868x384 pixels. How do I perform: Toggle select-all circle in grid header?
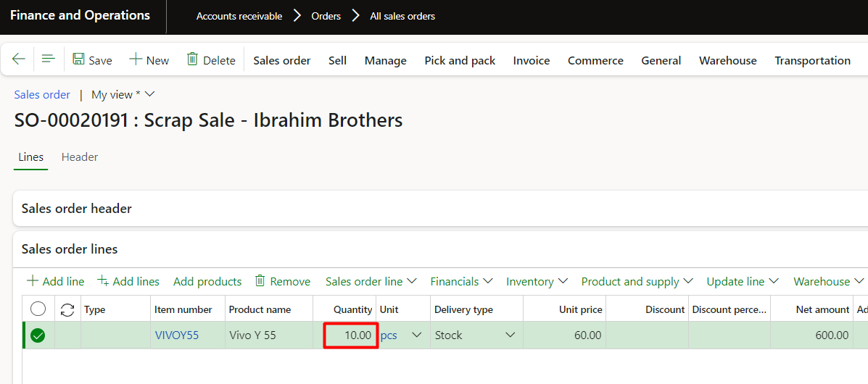tap(38, 309)
